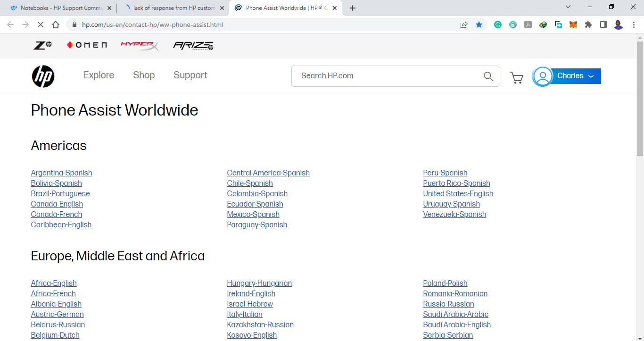Viewport: 644px width, 341px height.
Task: Open the Explore menu
Action: tap(99, 75)
